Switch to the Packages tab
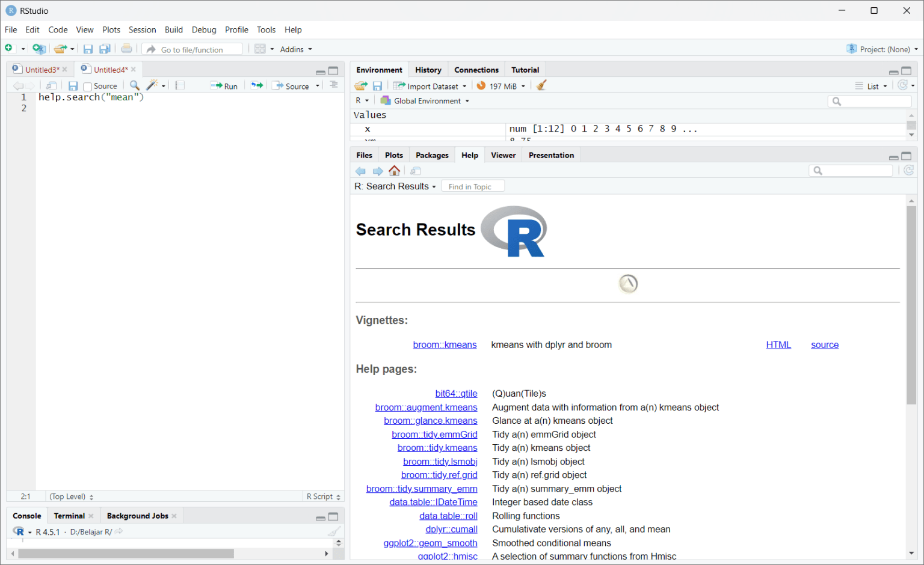Image resolution: width=924 pixels, height=565 pixels. click(432, 155)
